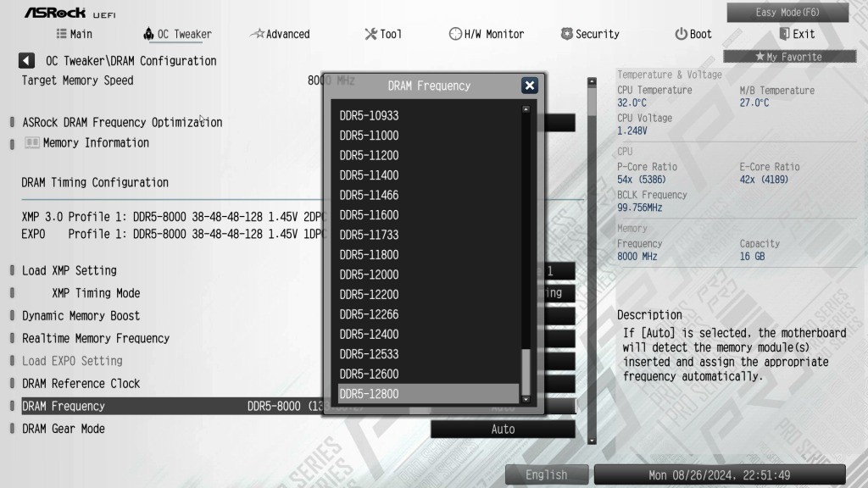The height and width of the screenshot is (488, 868).
Task: Click the Target Memory Speed label
Action: click(x=77, y=80)
